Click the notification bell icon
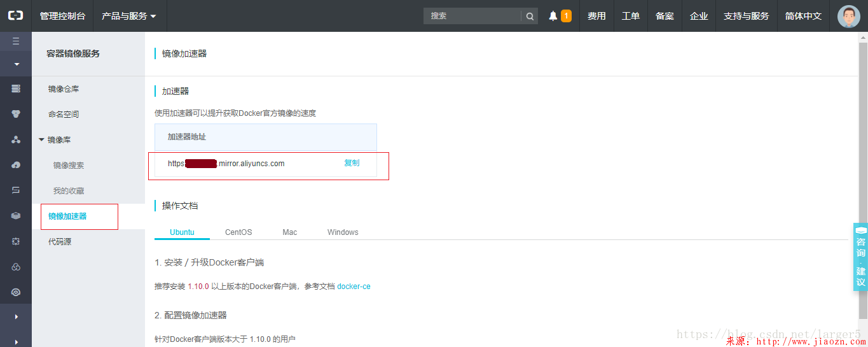 pyautogui.click(x=553, y=16)
